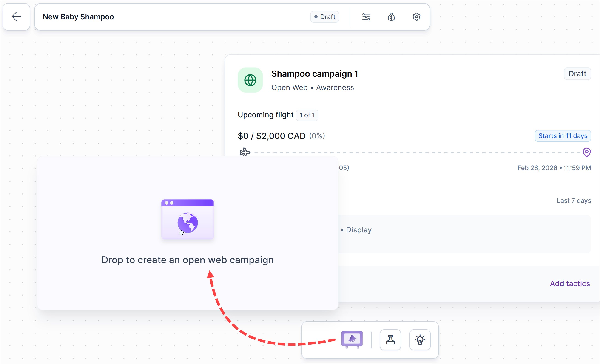Click the browser globe illustration in drop zone
Viewport: 600px width, 364px height.
click(x=188, y=220)
